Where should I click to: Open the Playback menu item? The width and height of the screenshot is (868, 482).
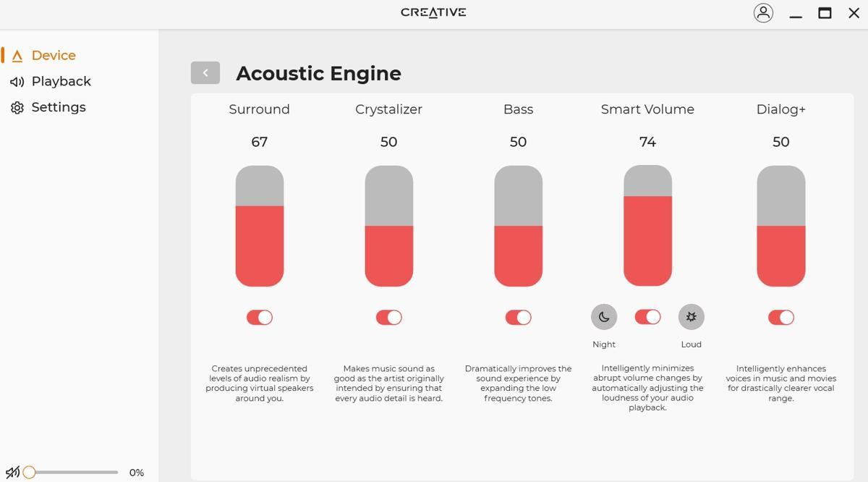pos(61,81)
